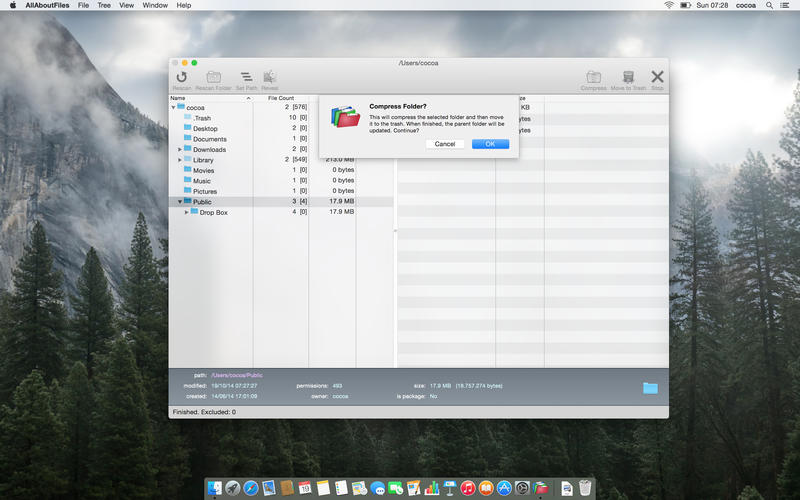This screenshot has width=800, height=500.
Task: Expand the Downloads folder
Action: pos(180,149)
